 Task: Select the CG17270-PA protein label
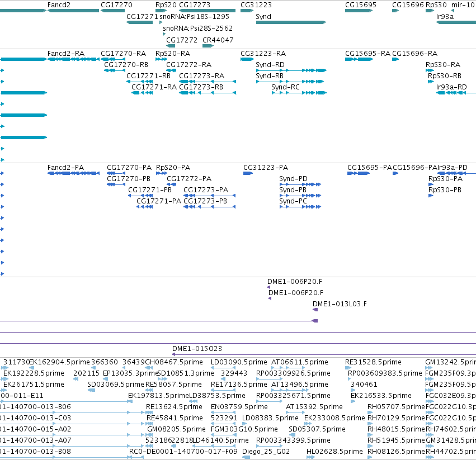[129, 168]
